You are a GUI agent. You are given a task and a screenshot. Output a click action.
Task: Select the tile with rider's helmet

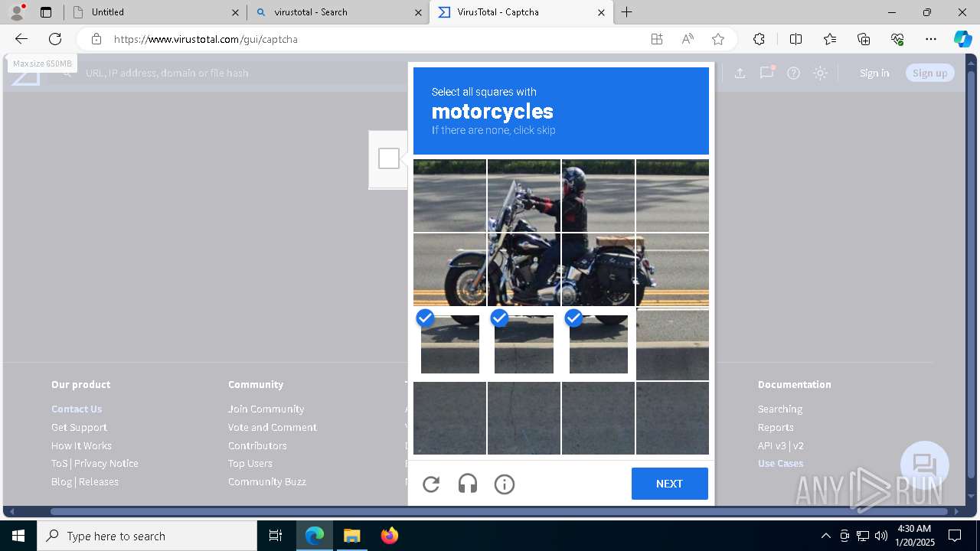coord(598,195)
